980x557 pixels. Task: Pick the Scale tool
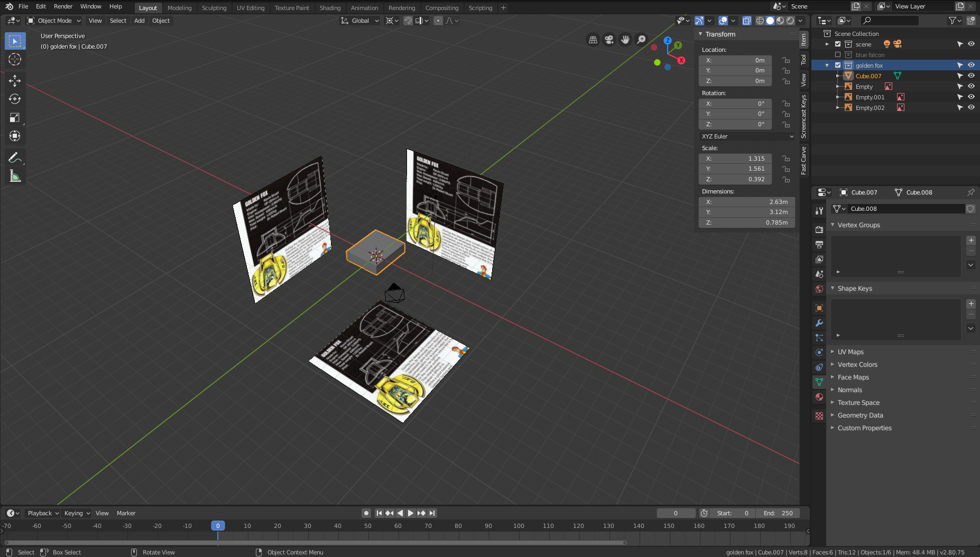15,117
